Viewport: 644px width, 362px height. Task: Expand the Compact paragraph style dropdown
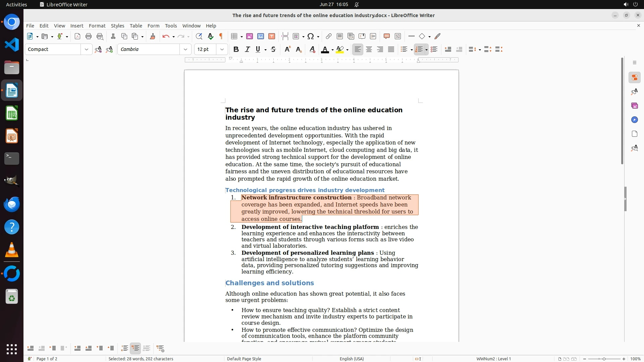(87, 50)
